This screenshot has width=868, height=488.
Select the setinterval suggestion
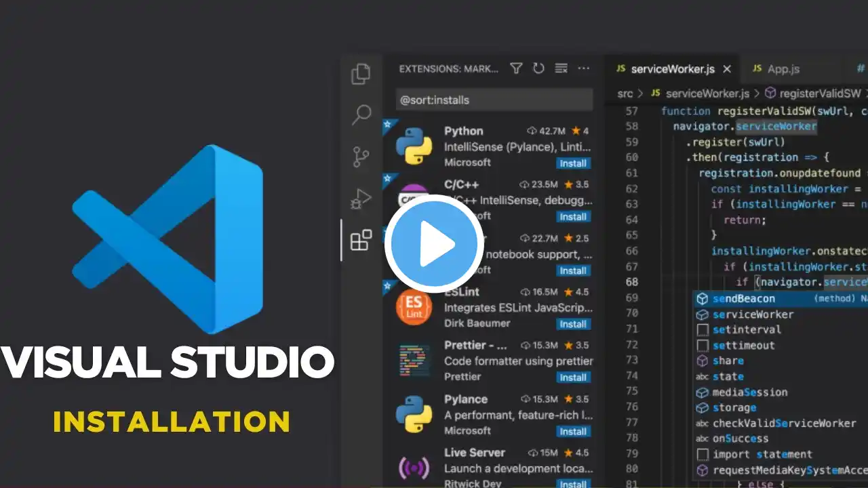[781, 330]
